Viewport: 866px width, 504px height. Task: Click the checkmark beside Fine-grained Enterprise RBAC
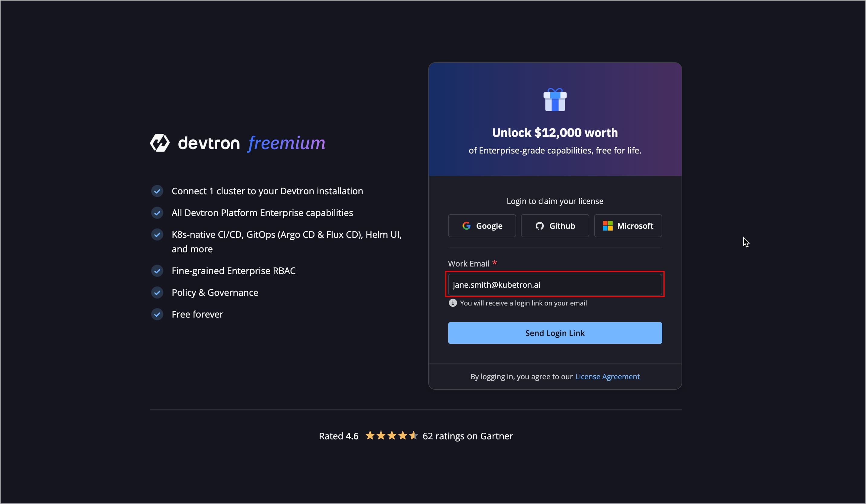158,271
